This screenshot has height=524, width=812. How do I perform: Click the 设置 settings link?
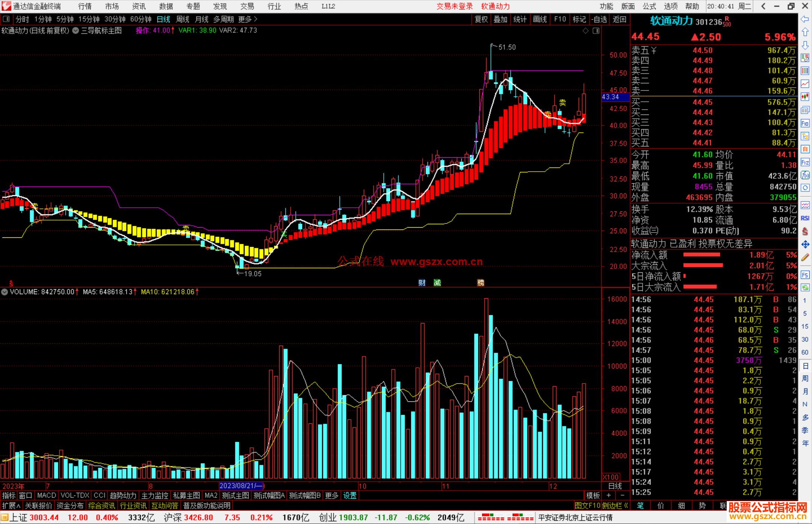tap(350, 495)
